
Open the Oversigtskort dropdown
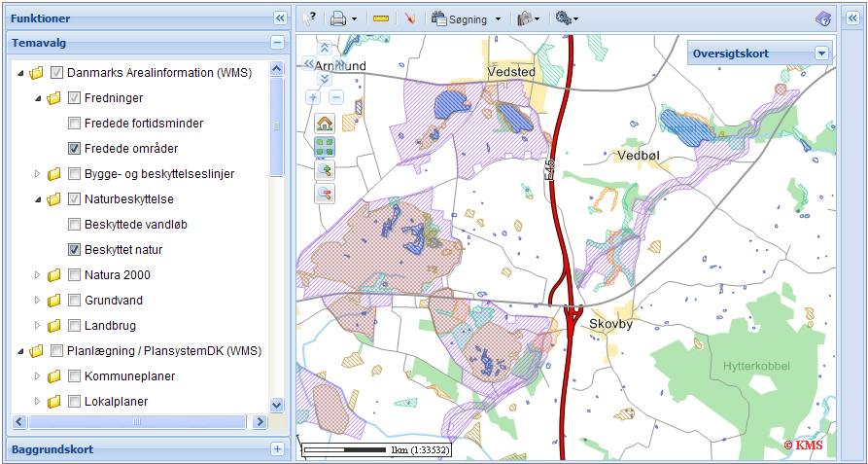pyautogui.click(x=821, y=54)
